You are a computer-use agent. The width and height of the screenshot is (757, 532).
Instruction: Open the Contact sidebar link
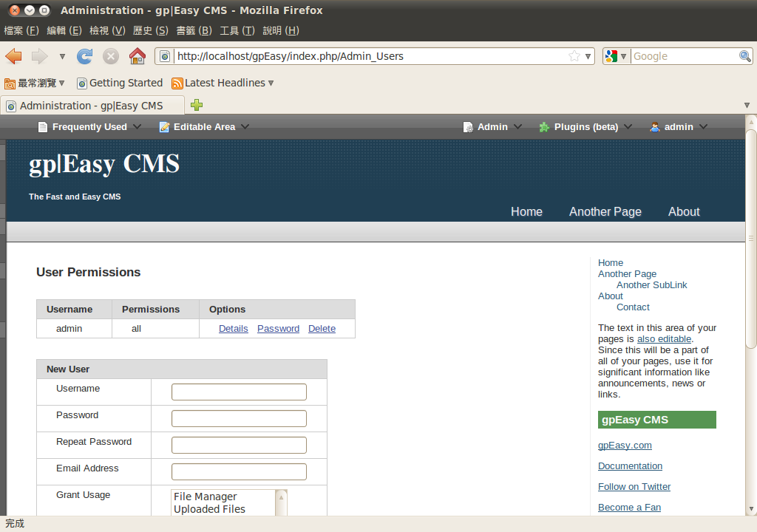(633, 307)
